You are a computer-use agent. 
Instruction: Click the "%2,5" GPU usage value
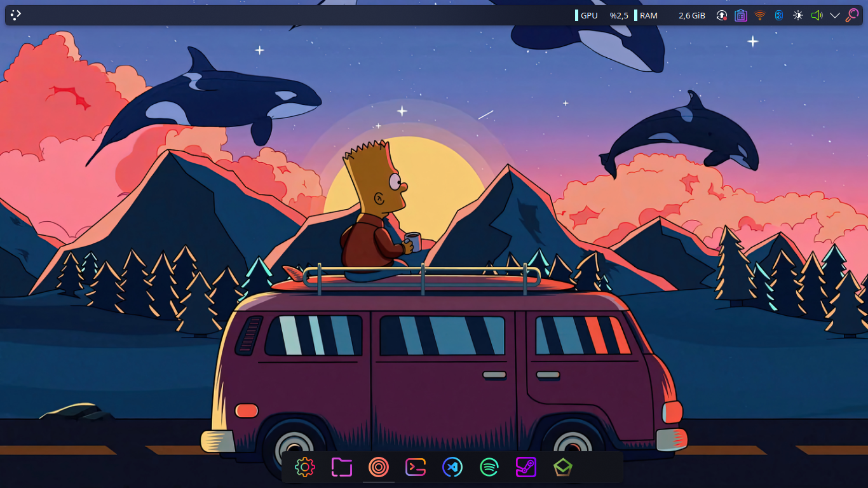pos(619,15)
